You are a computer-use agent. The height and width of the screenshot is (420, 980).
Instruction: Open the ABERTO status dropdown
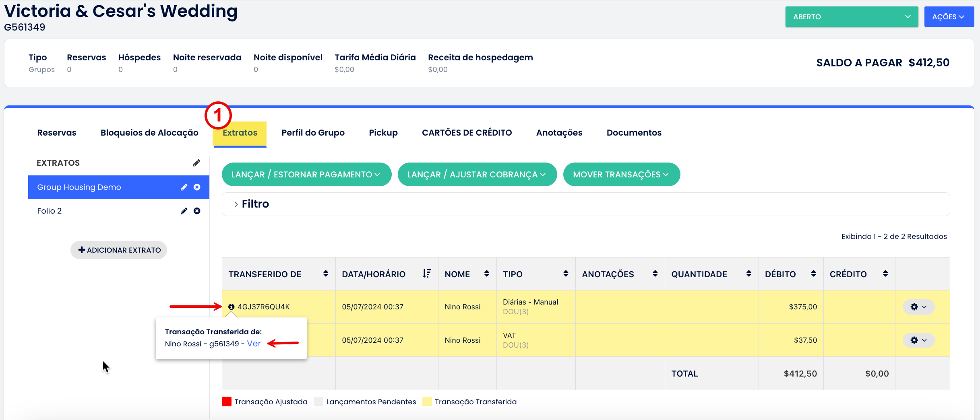point(851,17)
